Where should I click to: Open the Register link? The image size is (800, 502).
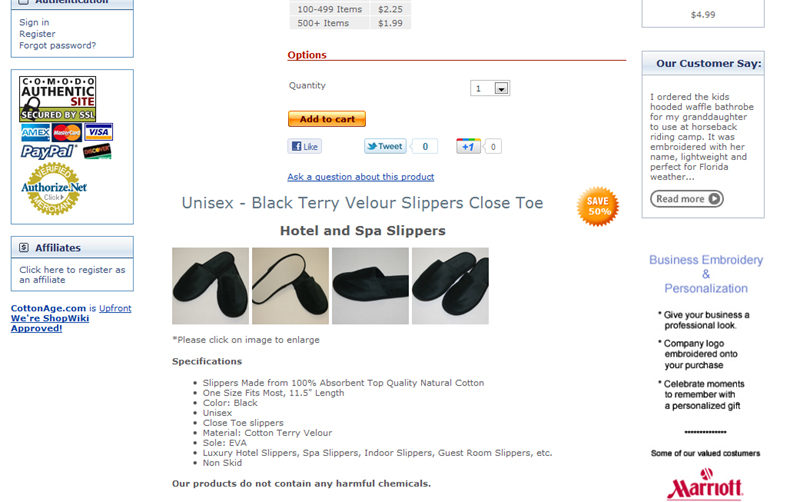(37, 34)
